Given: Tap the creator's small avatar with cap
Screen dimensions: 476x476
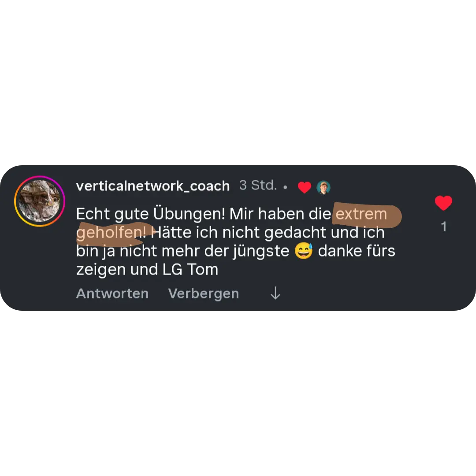Looking at the screenshot, I should tap(324, 187).
